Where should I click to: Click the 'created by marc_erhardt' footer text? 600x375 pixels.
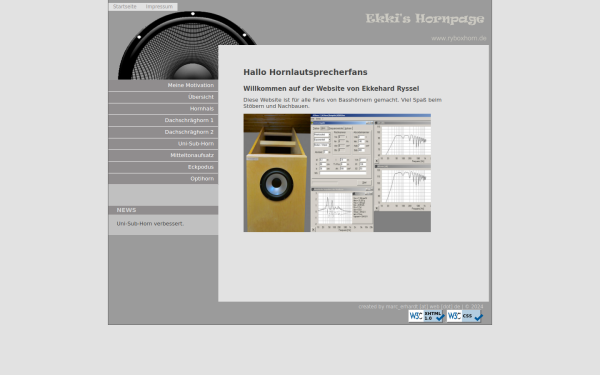[421, 307]
